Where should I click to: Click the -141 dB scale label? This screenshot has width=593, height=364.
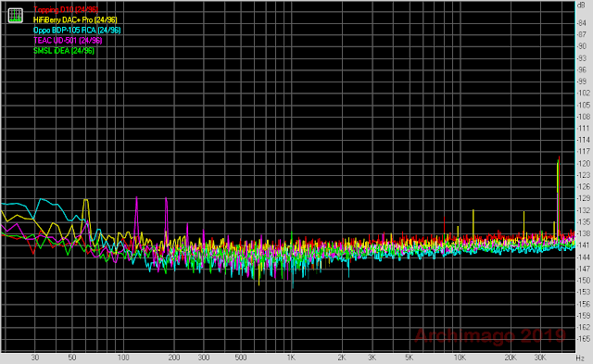click(x=584, y=245)
